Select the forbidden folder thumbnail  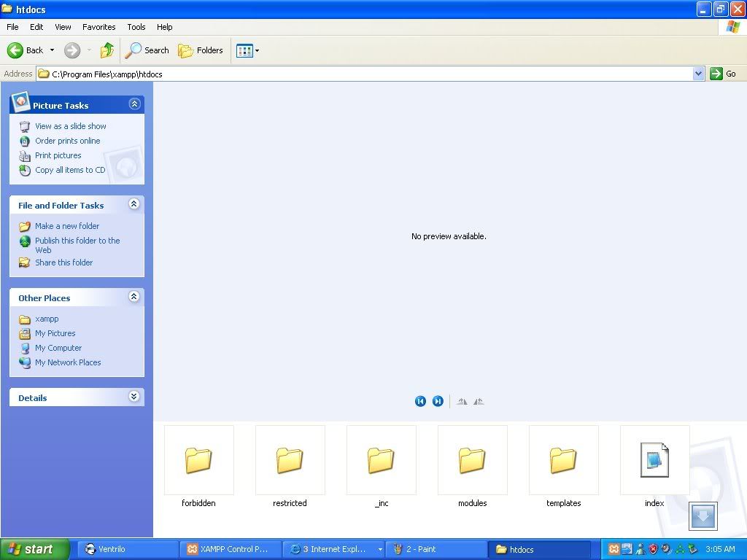[198, 461]
